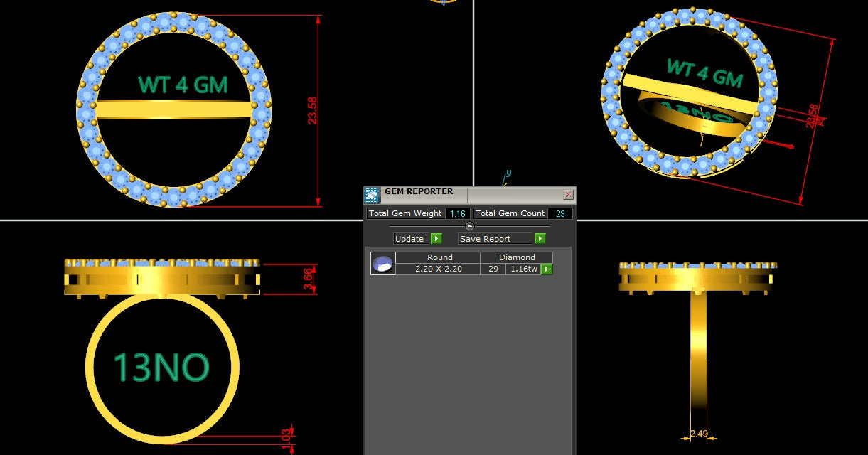868x455 pixels.
Task: Click the 2.49 shank width dimension
Action: 698,434
